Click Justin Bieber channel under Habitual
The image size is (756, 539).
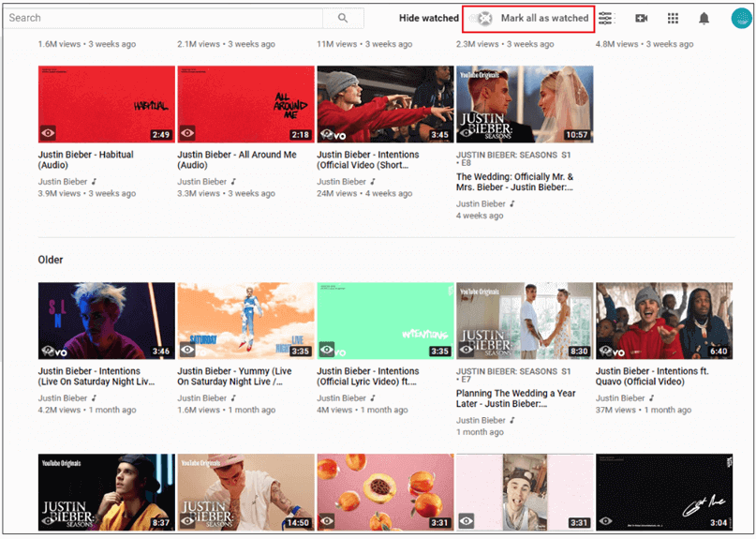coord(63,182)
